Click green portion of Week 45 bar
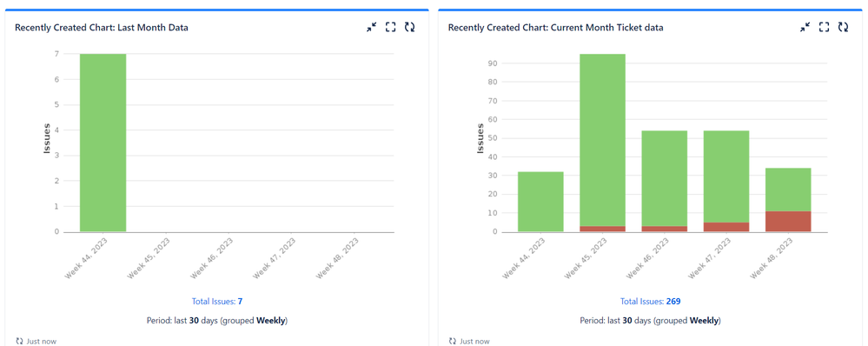 [x=603, y=139]
